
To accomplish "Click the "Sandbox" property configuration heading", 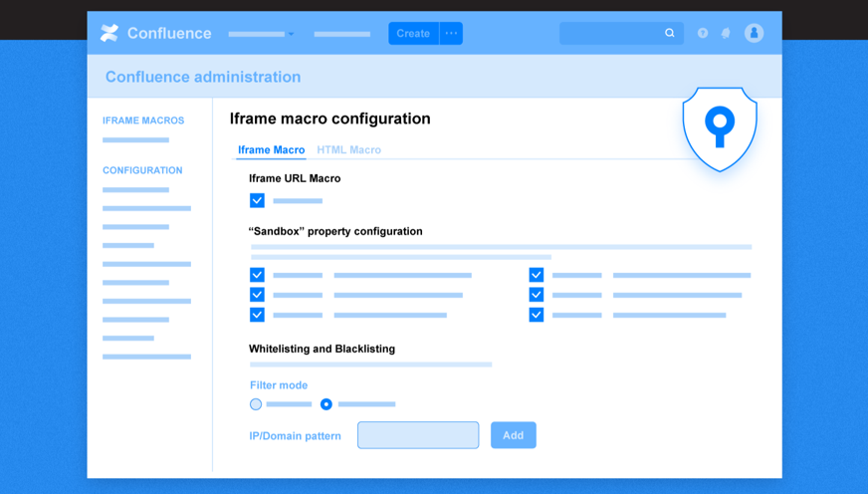I will point(335,231).
